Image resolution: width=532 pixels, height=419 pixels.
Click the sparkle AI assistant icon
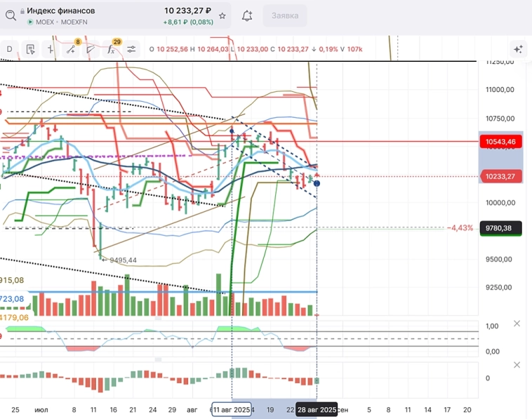click(x=517, y=49)
